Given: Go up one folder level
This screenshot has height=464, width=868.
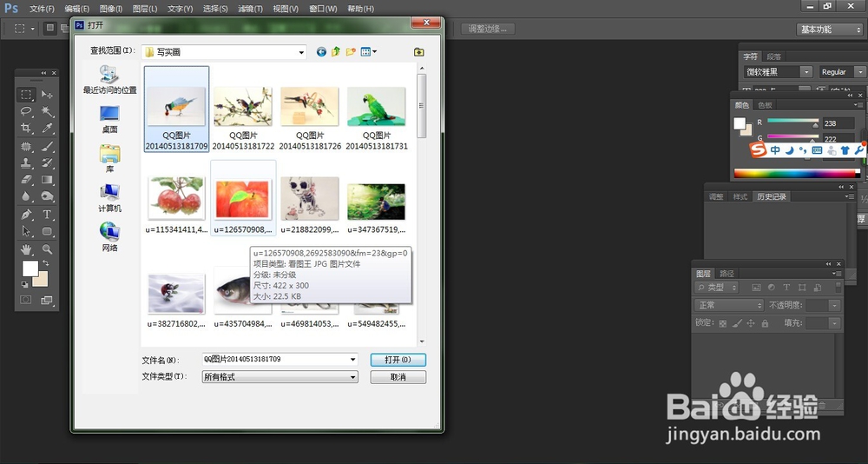Looking at the screenshot, I should 335,51.
